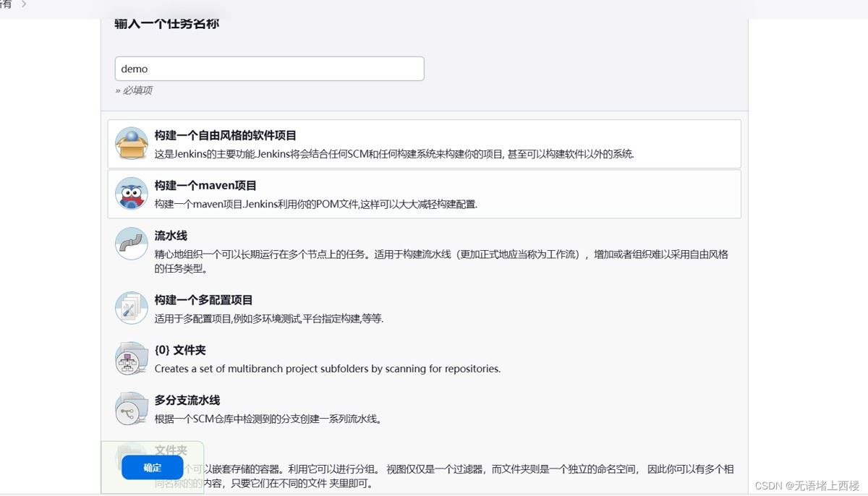This screenshot has height=496, width=868.
Task: Click the freestyle project description text
Action: [x=394, y=154]
